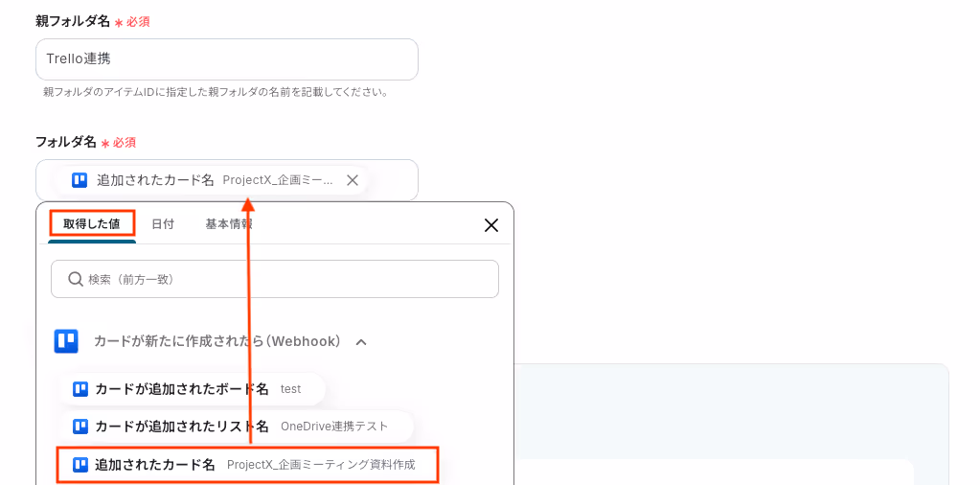Image resolution: width=980 pixels, height=485 pixels.
Task: Click 'ProjectX_企画ミーティング資料作成' value text
Action: [321, 464]
